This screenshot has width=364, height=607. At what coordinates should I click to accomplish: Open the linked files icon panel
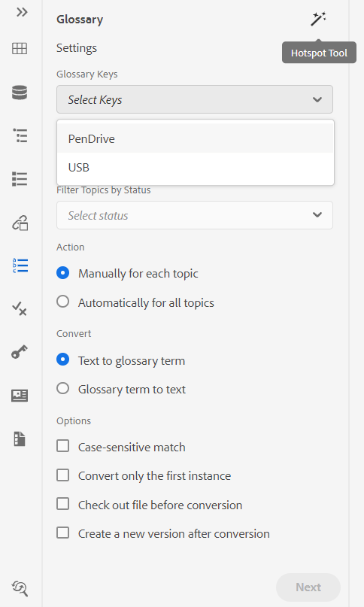[x=20, y=223]
